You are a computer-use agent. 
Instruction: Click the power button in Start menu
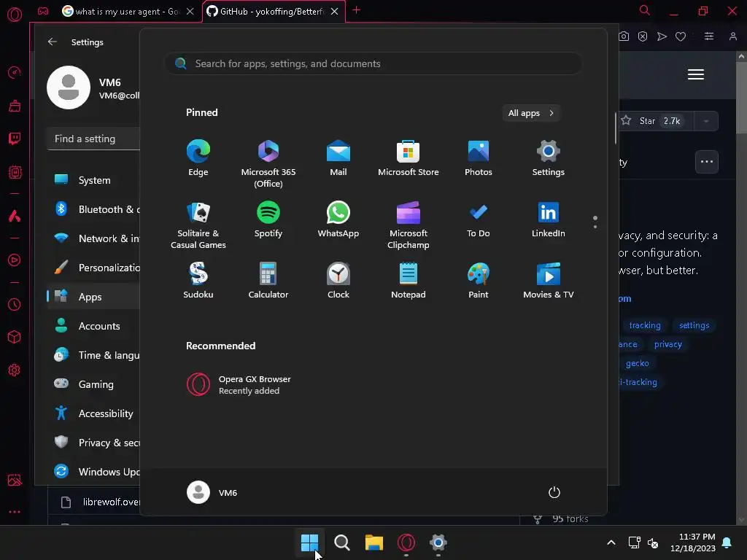[554, 492]
